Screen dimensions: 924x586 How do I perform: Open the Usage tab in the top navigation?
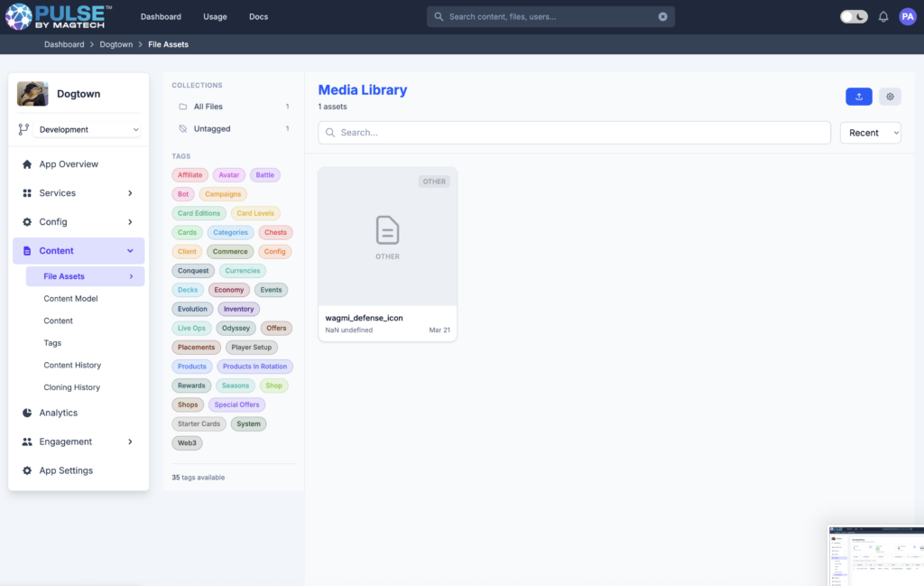215,16
